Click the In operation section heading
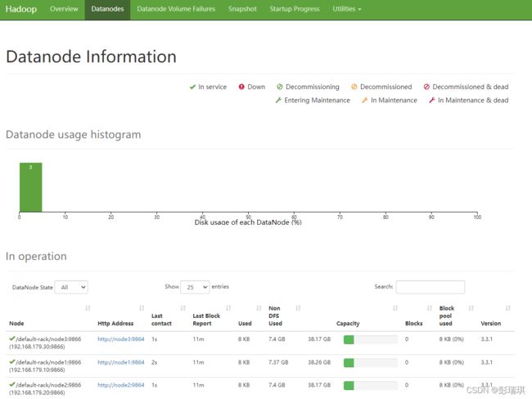This screenshot has height=399, width=532. 36,257
